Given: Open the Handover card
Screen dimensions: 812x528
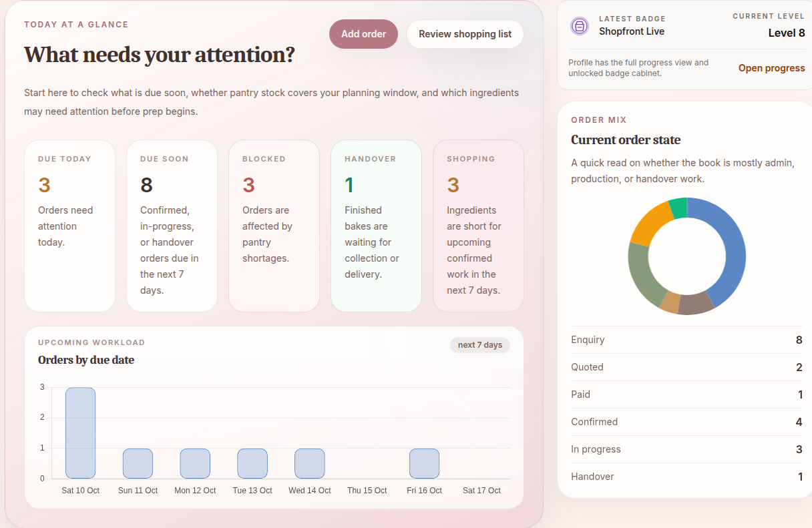Looking at the screenshot, I should pos(376,226).
